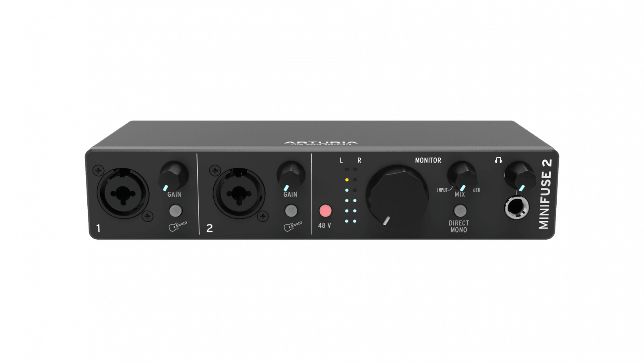This screenshot has width=644, height=362.
Task: Click the headphones icon
Action: click(498, 160)
